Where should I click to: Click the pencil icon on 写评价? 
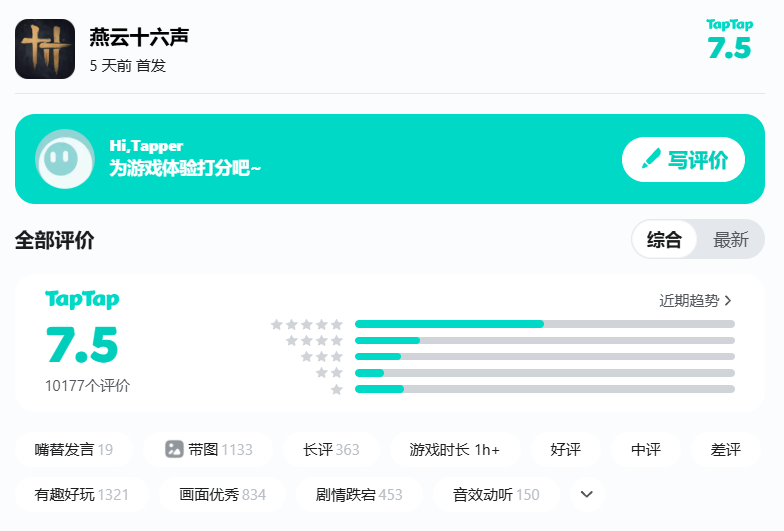651,159
